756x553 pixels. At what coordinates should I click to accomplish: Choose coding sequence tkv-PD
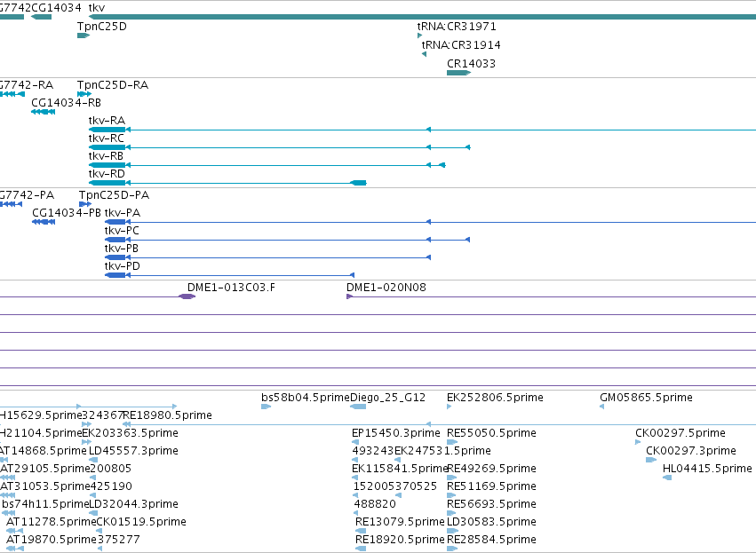pos(123,266)
